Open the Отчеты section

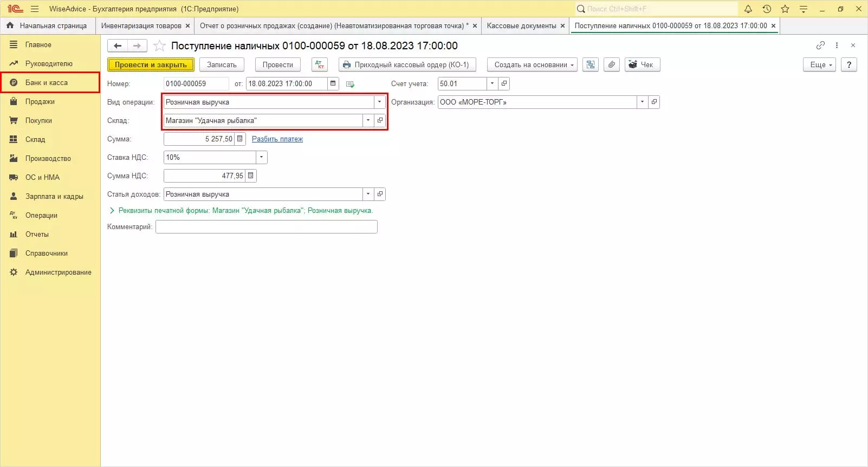pyautogui.click(x=50, y=234)
